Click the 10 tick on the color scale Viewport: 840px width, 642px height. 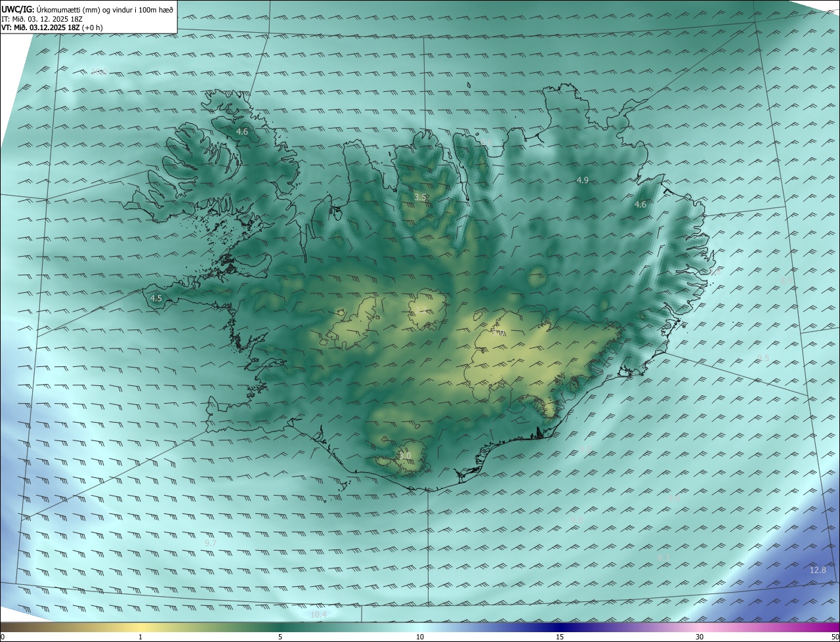click(x=420, y=637)
